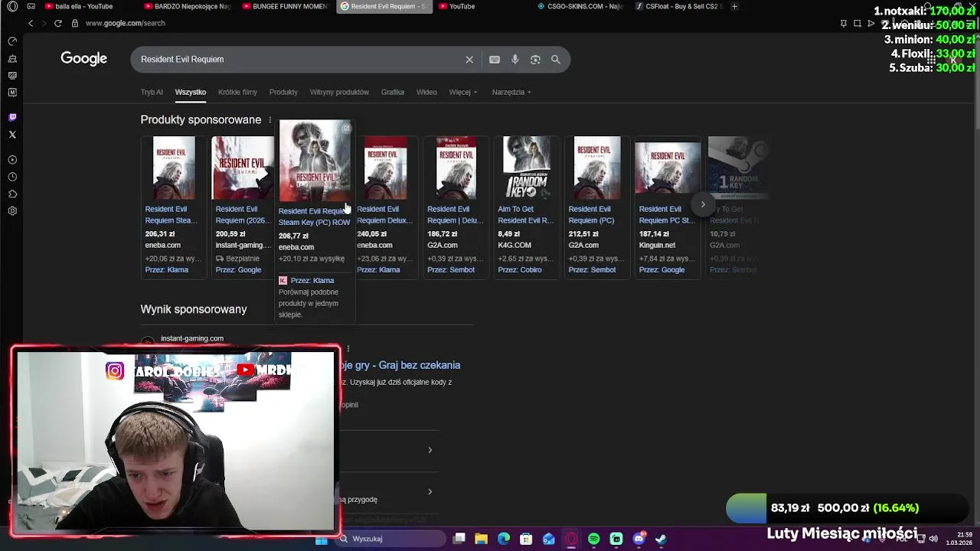Open the GX Cleaner sidebar icon

tap(12, 58)
